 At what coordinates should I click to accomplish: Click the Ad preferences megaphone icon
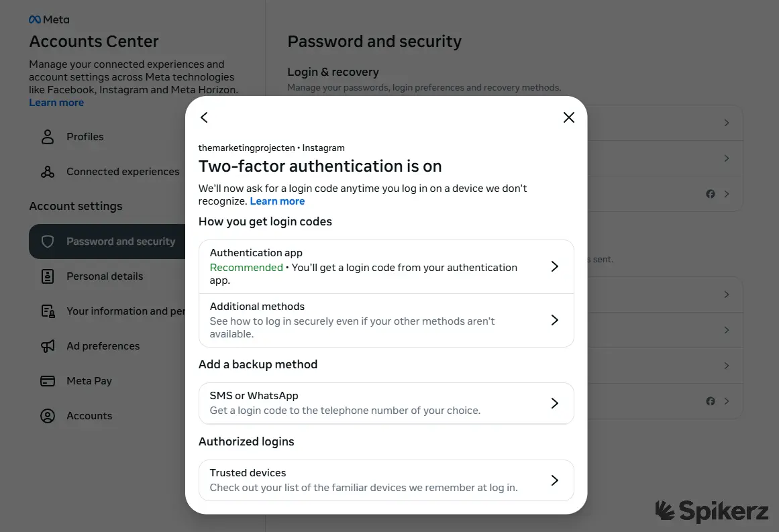tap(47, 345)
